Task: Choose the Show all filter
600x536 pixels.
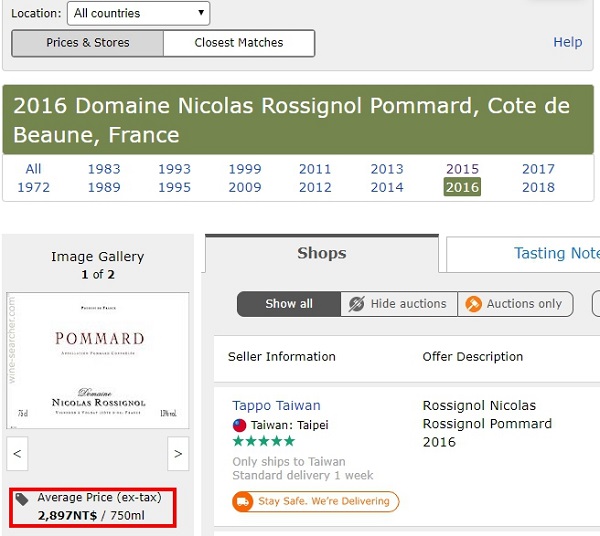Action: [289, 304]
